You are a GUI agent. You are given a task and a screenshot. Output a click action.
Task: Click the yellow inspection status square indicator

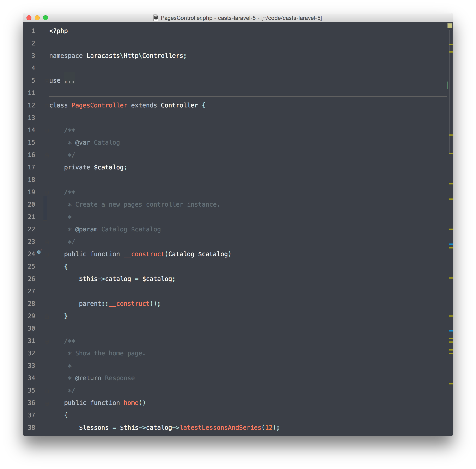(450, 26)
